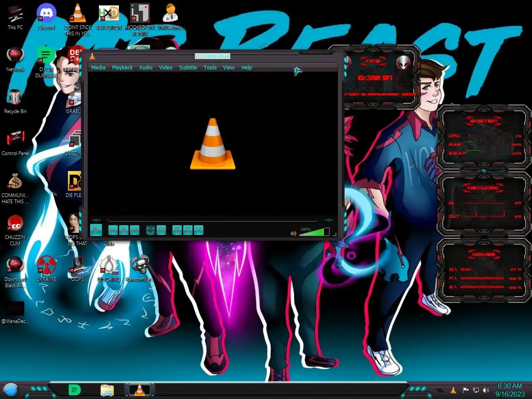532x399 pixels.
Task: Select the Download Black Al... desktop icon
Action: (15, 272)
